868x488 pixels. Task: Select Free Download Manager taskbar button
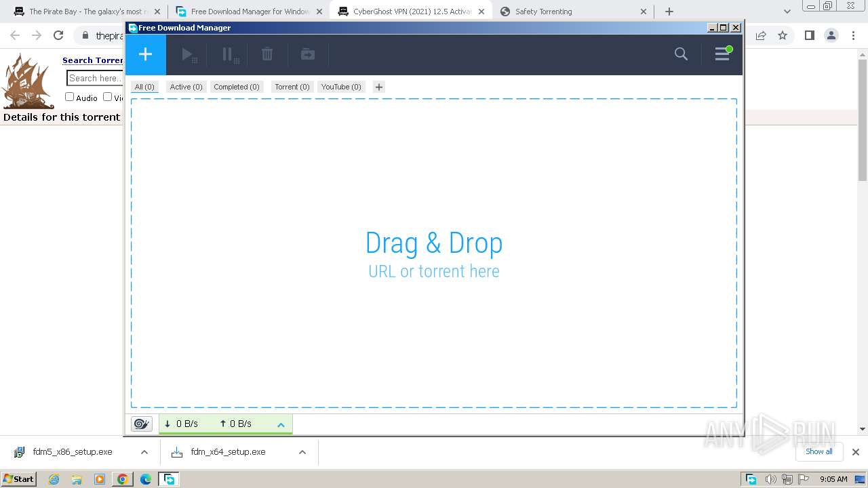[x=169, y=479]
